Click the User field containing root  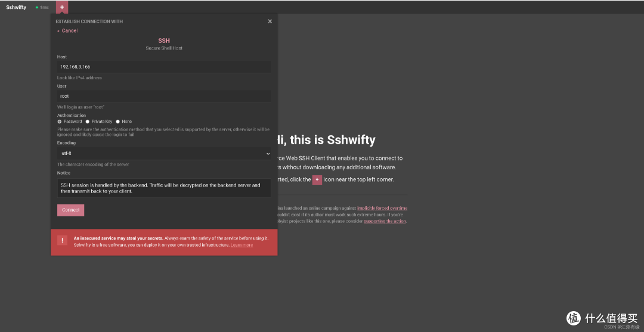tap(164, 96)
